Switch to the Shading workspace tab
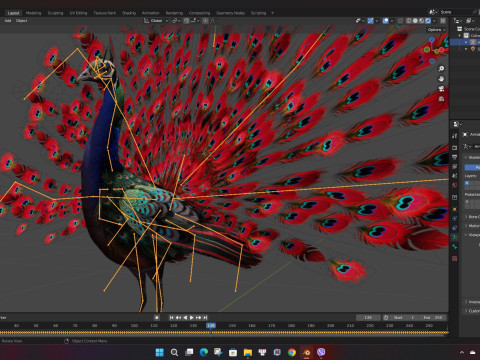The height and width of the screenshot is (360, 480). click(x=129, y=13)
